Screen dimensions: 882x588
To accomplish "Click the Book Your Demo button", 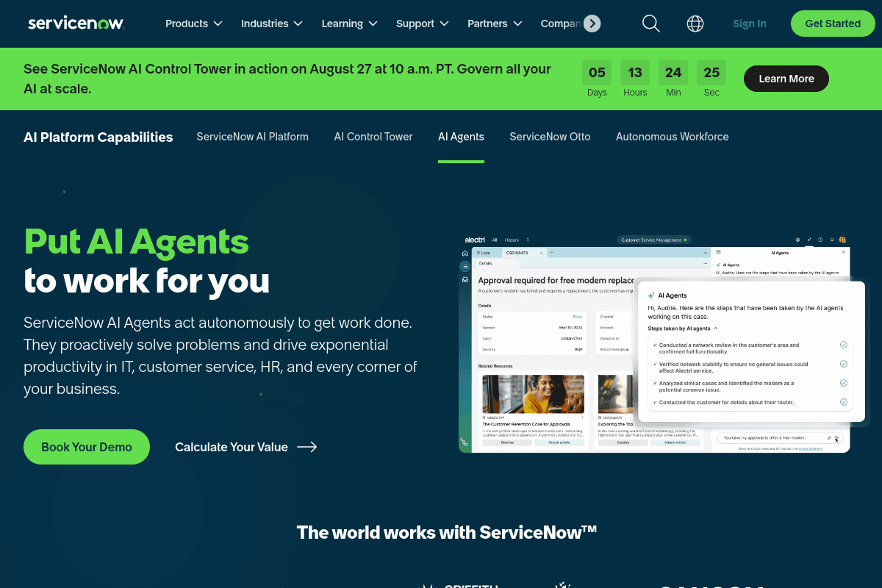I will tap(87, 447).
